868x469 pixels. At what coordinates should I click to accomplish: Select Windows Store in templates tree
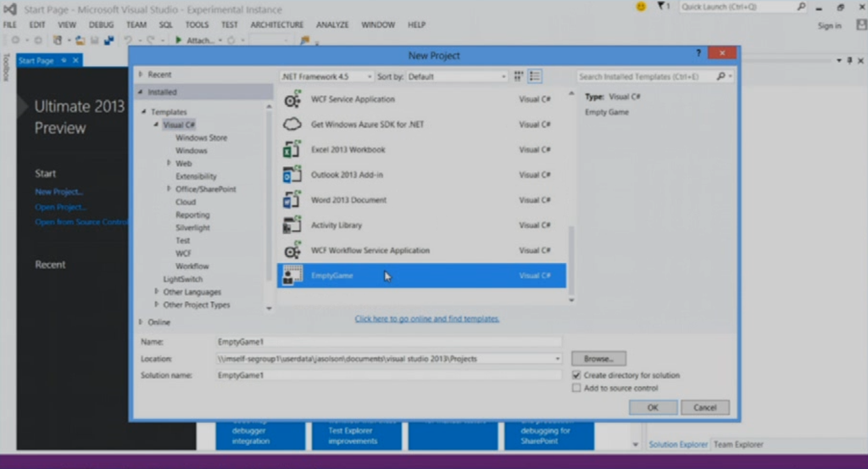point(202,137)
